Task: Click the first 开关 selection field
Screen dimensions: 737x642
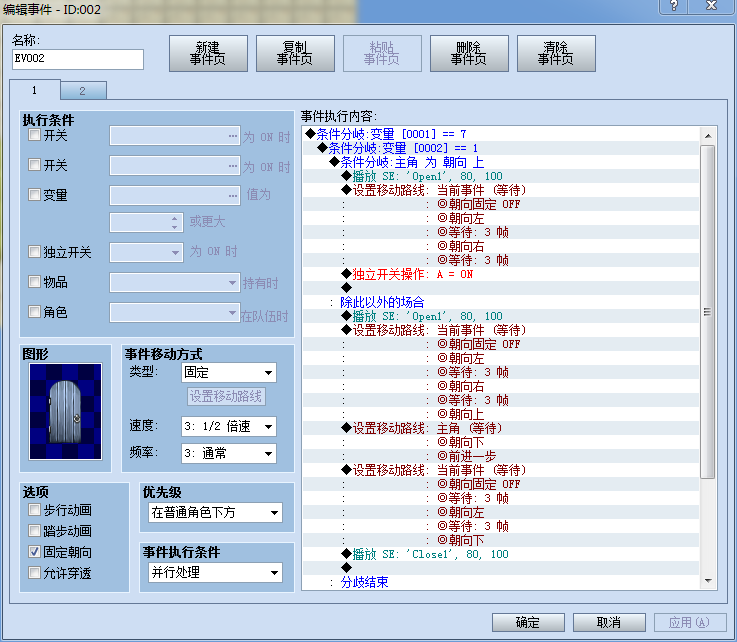Action: pyautogui.click(x=175, y=136)
